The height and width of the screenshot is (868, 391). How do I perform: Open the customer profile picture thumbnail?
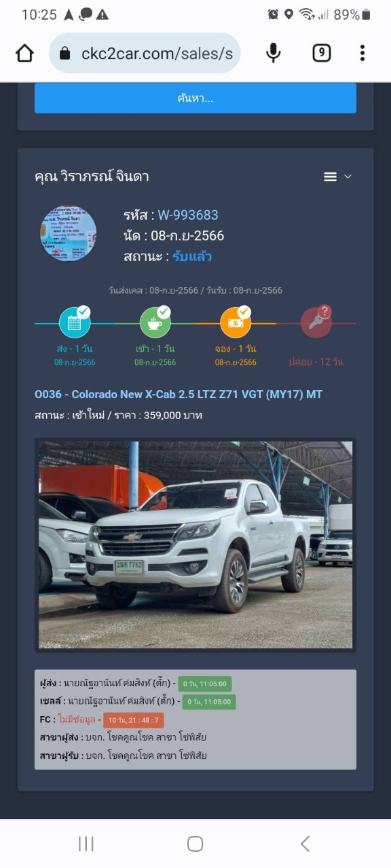pos(68,233)
